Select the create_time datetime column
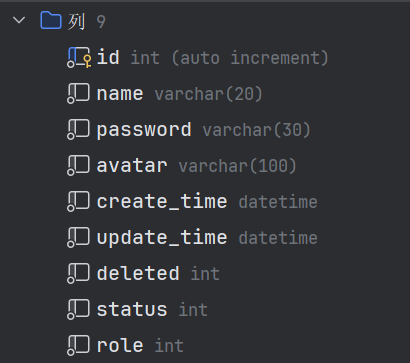The image size is (410, 363). 207,202
